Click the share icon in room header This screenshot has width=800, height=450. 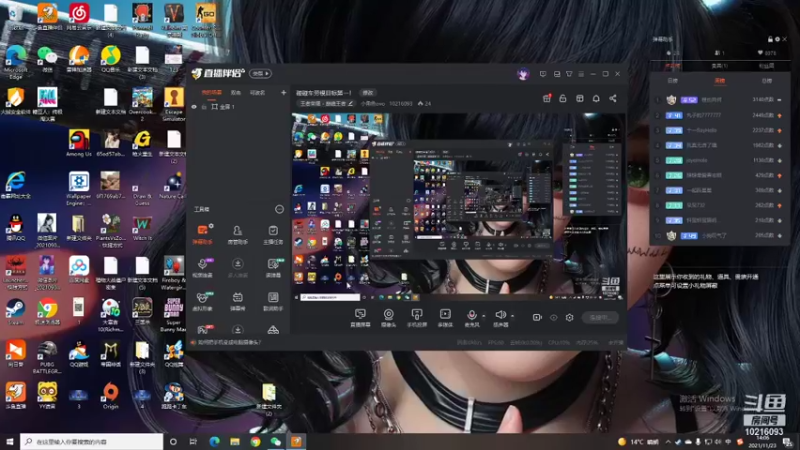613,98
